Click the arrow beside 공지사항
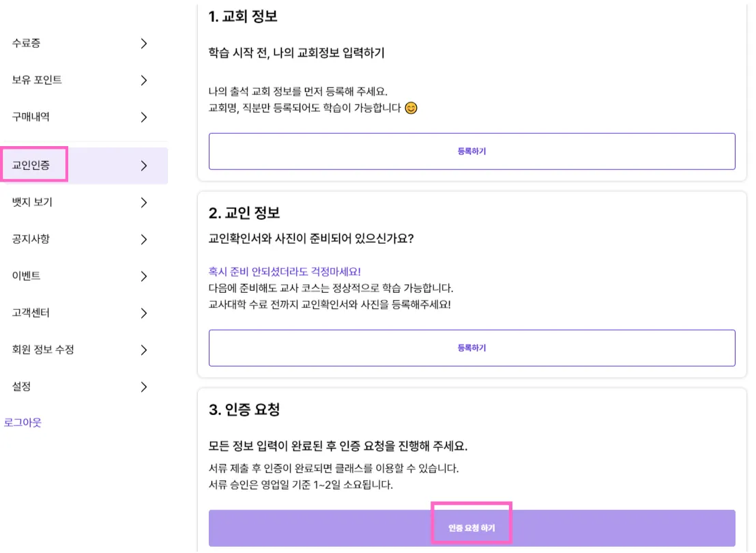Image resolution: width=756 pixels, height=553 pixels. 143,239
